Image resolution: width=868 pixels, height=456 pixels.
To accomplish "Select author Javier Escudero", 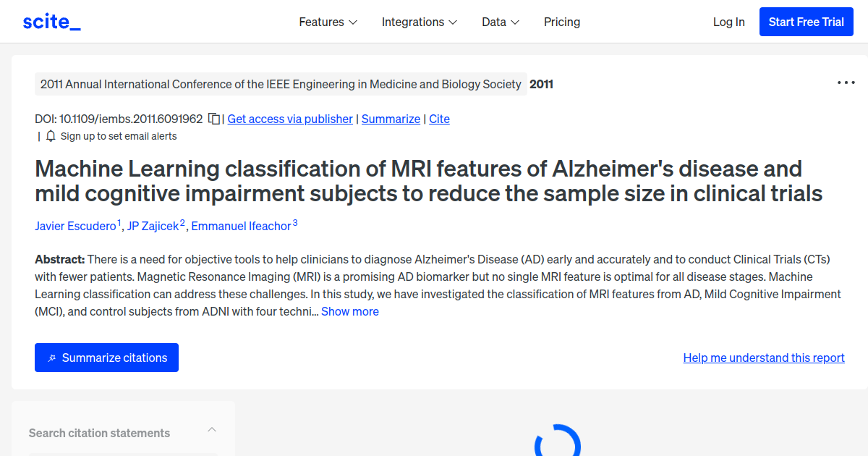I will click(75, 226).
